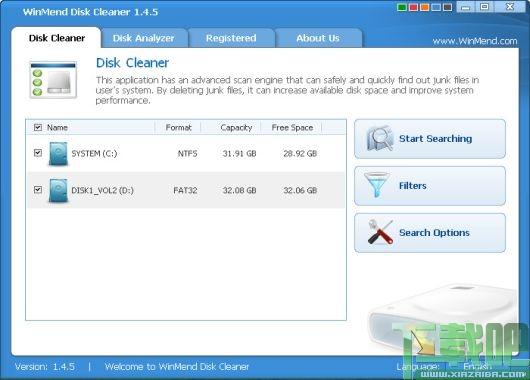Uncheck the DISK1_VOL2 (D:) drive checkbox
The image size is (530, 380).
tap(38, 190)
